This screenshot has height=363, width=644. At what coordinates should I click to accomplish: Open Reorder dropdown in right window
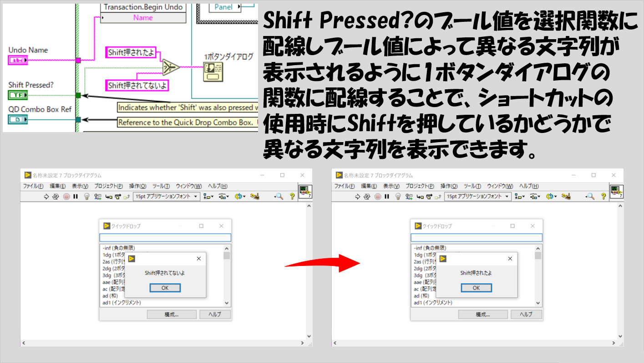551,196
